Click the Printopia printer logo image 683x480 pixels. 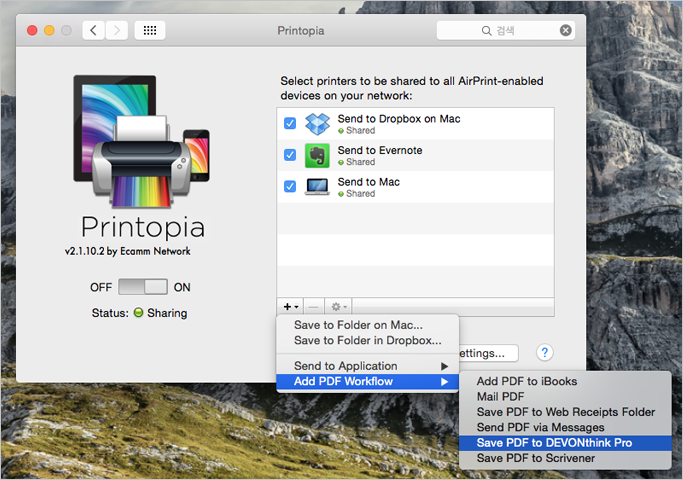[142, 142]
